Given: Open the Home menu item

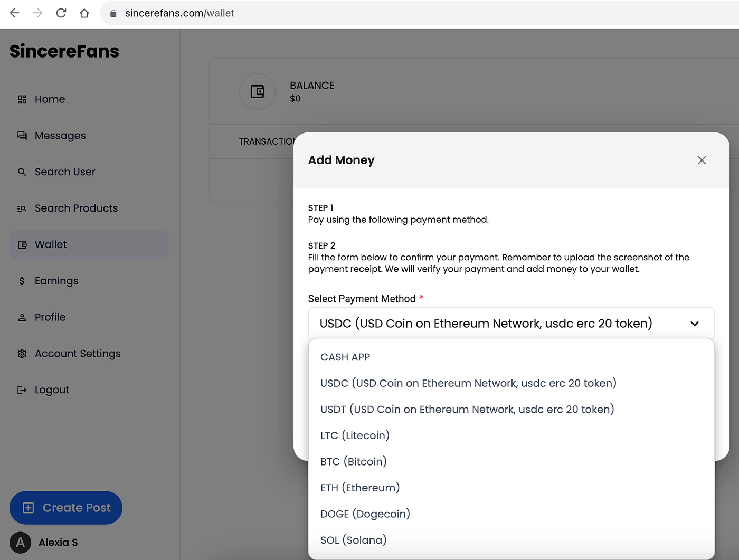Looking at the screenshot, I should (50, 99).
